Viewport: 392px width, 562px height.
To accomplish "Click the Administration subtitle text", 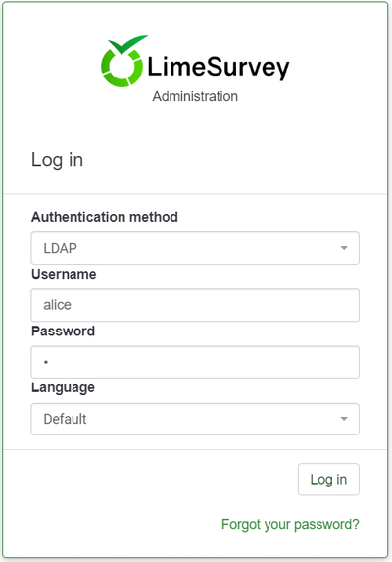I will click(x=195, y=96).
